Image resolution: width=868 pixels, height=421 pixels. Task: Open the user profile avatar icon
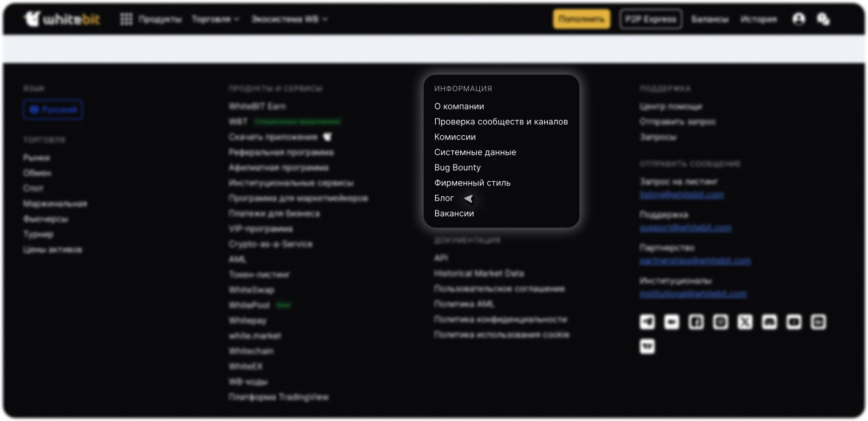point(798,20)
